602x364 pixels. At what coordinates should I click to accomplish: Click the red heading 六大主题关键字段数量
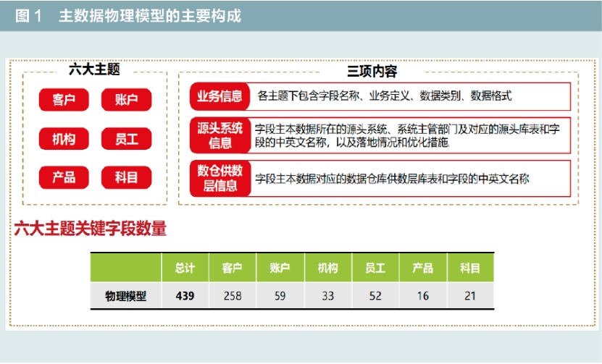tap(91, 229)
